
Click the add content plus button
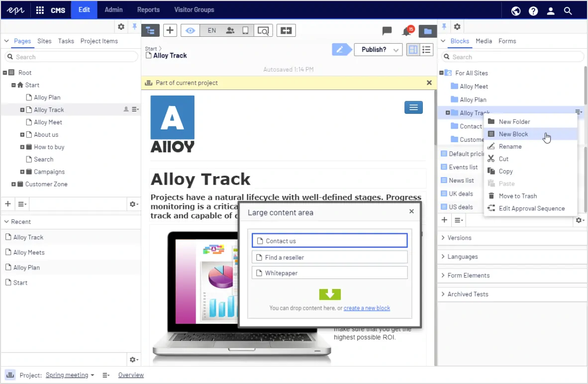click(x=170, y=30)
